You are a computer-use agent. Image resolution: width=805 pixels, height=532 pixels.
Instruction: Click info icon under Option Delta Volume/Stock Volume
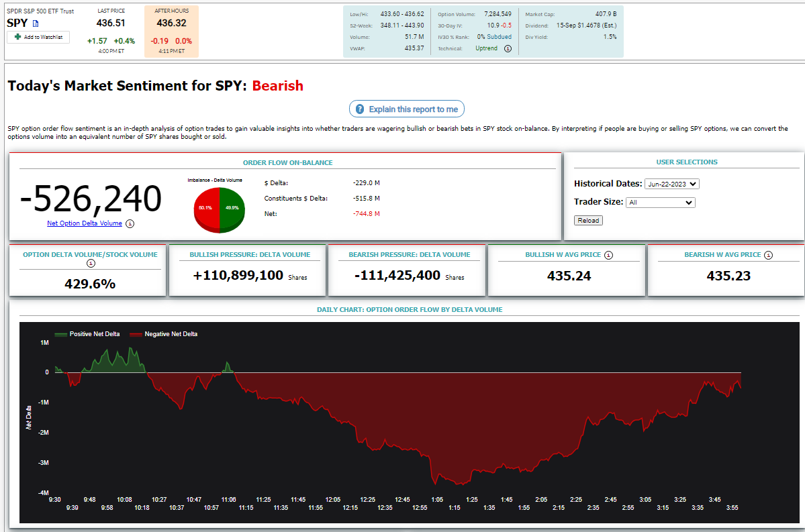(91, 263)
